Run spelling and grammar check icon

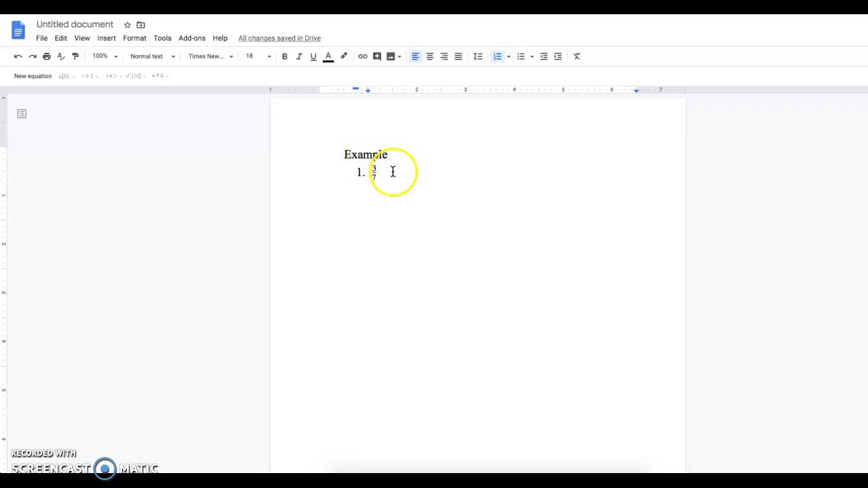(61, 56)
